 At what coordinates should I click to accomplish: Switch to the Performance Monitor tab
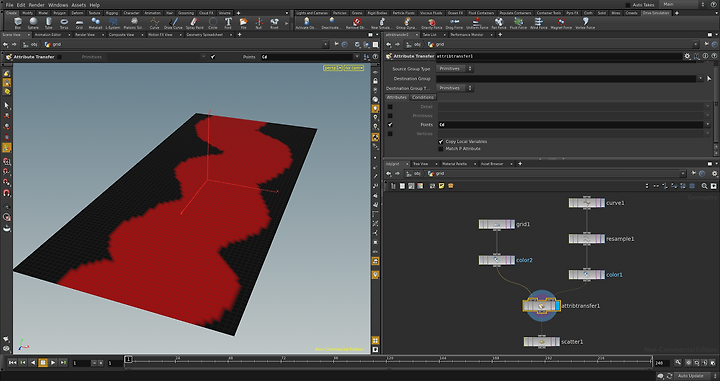pos(466,34)
